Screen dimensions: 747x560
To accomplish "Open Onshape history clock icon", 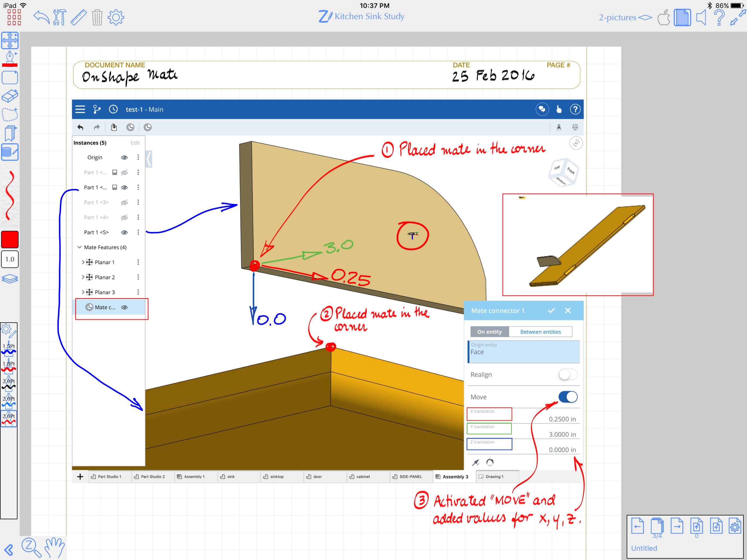I will point(113,109).
